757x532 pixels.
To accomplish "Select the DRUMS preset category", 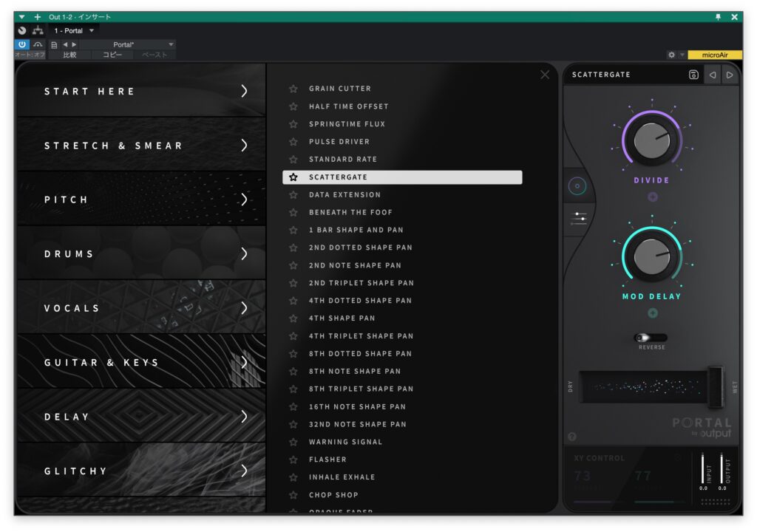I will click(140, 253).
